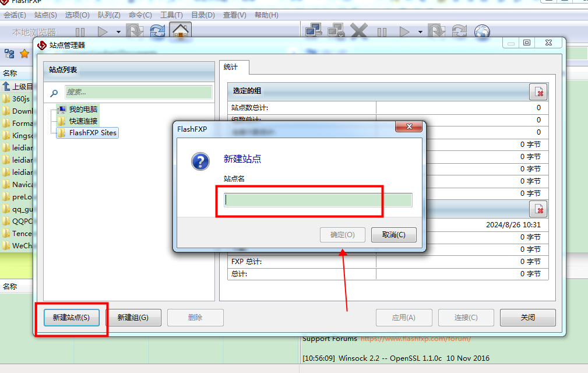Open the dropdown arrow beside the local play button
This screenshot has width=588, height=373.
coord(118,32)
